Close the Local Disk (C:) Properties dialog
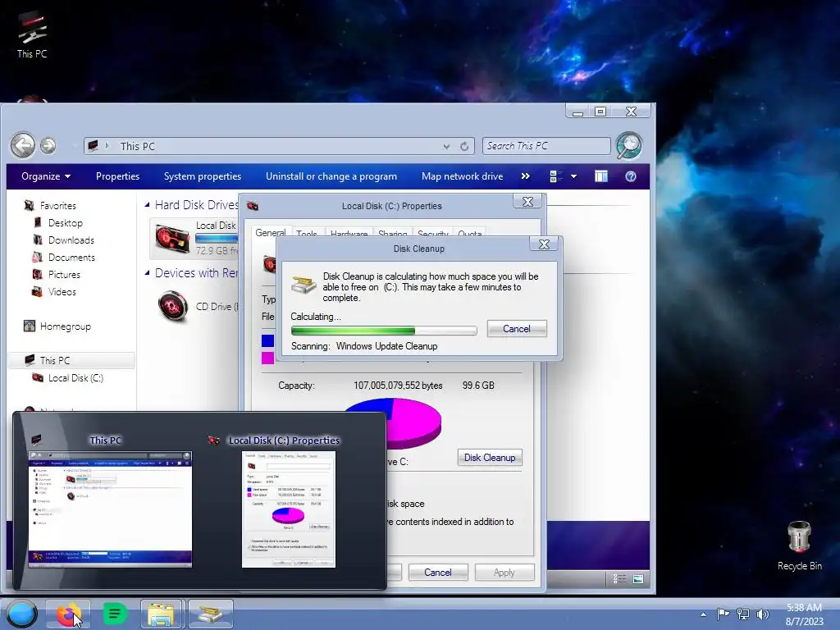Image resolution: width=840 pixels, height=630 pixels. pyautogui.click(x=527, y=202)
